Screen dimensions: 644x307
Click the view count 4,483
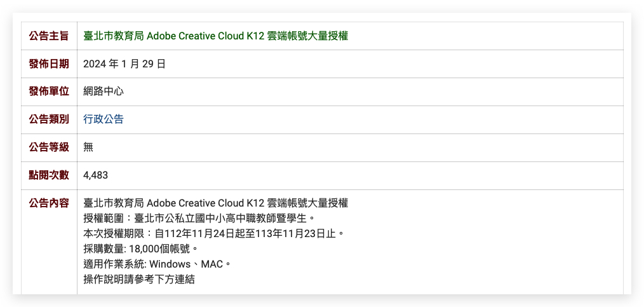[x=95, y=175]
